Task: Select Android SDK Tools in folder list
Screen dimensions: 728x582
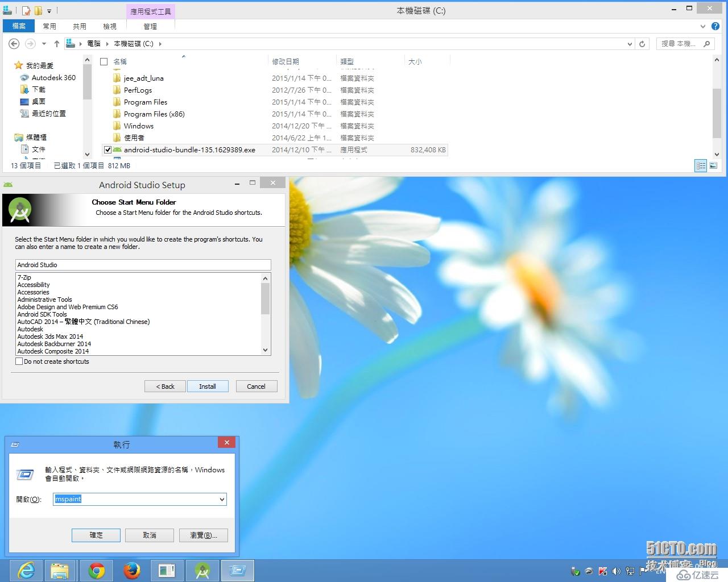Action: 42,314
